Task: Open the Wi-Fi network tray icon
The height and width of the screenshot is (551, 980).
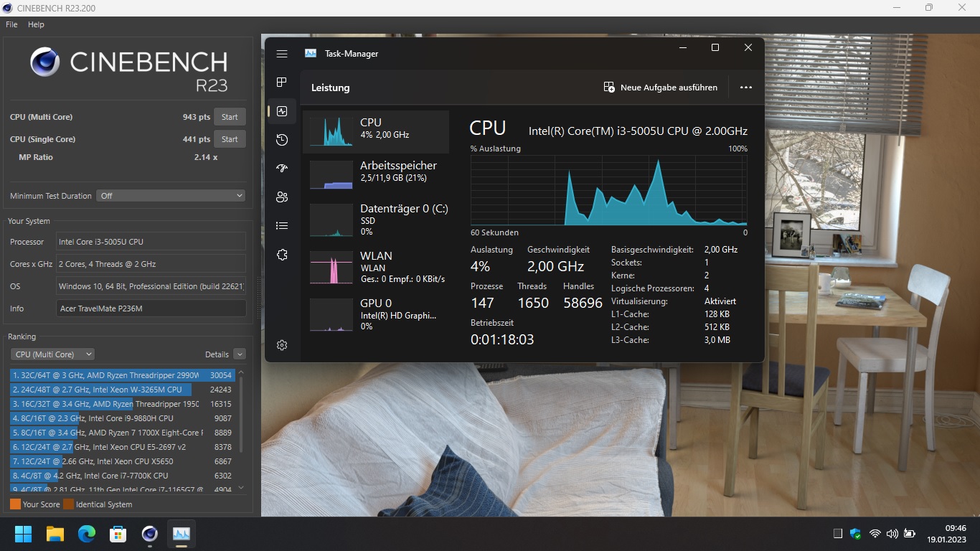Action: click(875, 534)
